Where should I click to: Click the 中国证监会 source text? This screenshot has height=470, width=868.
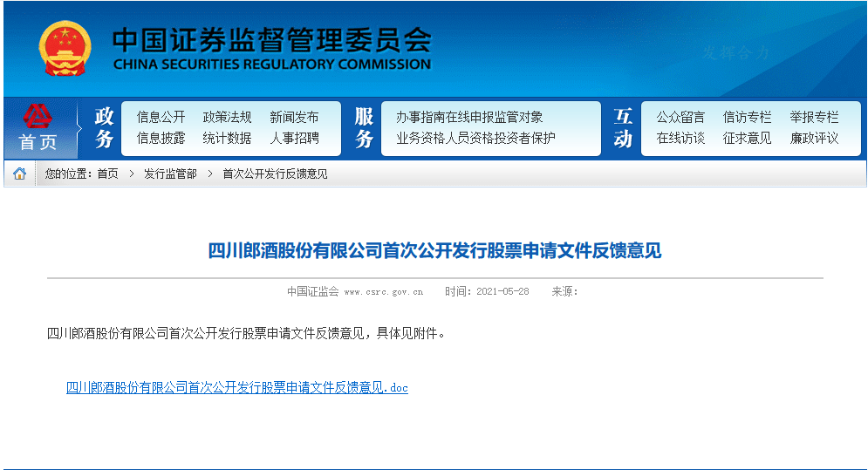click(313, 292)
